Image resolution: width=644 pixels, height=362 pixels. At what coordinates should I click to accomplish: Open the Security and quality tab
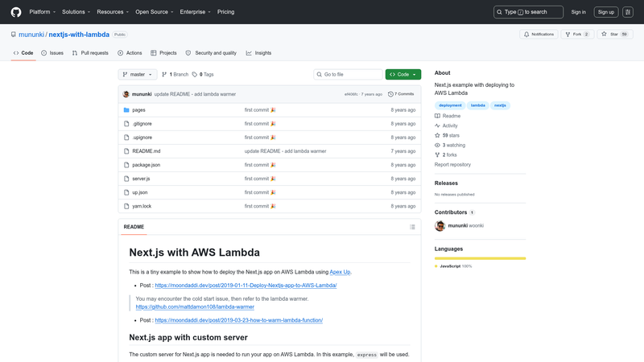pyautogui.click(x=211, y=53)
